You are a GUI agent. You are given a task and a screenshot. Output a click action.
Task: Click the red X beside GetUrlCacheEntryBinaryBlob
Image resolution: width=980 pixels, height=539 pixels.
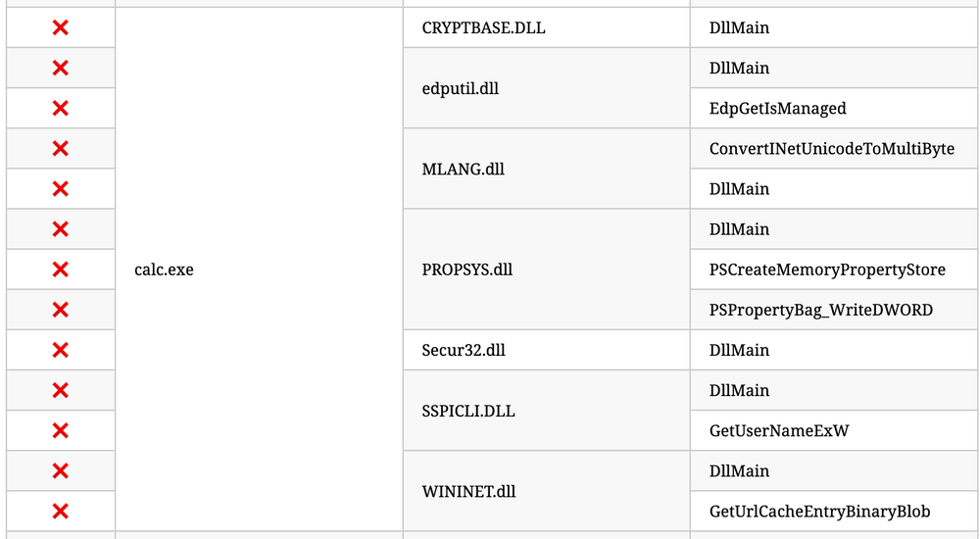tap(60, 511)
